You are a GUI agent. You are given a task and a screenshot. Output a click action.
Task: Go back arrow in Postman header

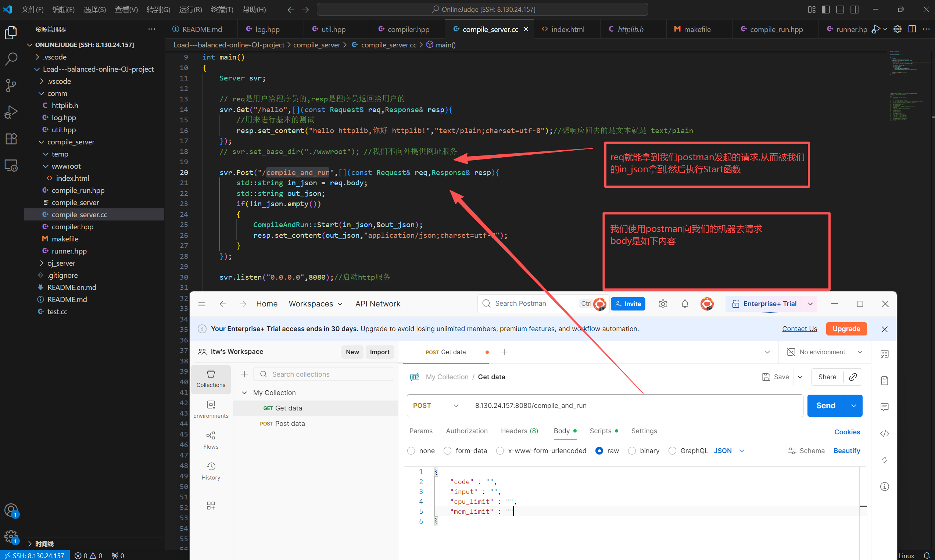pos(223,304)
